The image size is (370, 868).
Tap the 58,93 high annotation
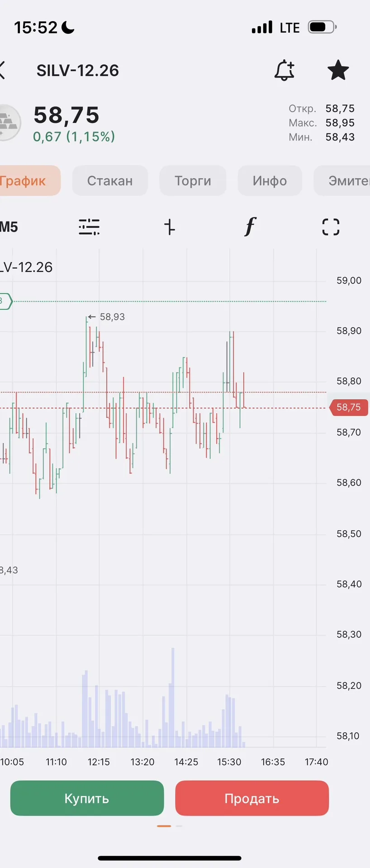112,317
